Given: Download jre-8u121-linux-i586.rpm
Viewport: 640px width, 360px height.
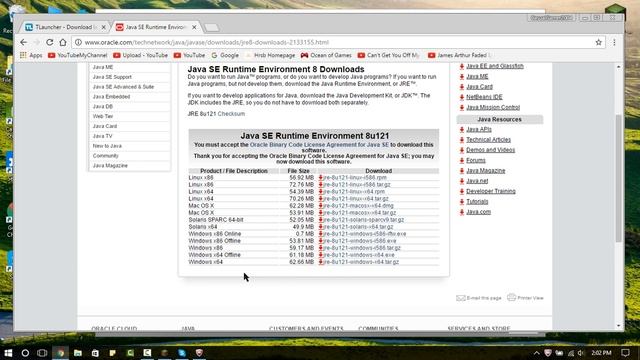Looking at the screenshot, I should (354, 178).
